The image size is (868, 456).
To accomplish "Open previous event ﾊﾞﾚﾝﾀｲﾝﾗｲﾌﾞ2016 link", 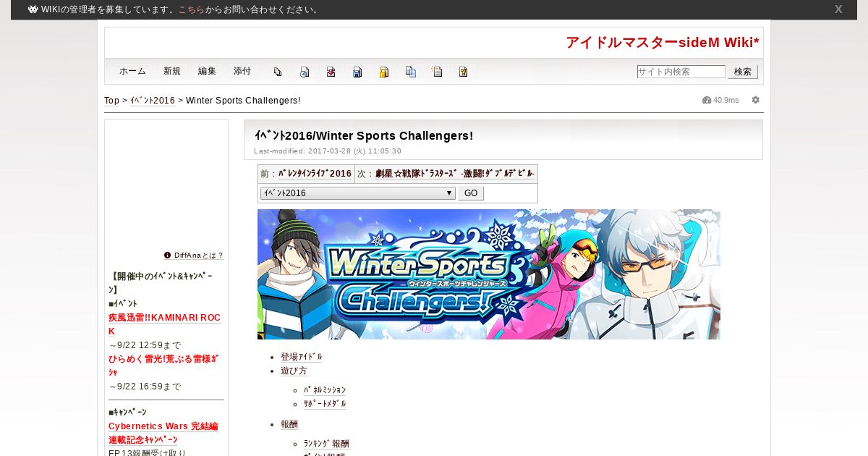I will tap(315, 174).
